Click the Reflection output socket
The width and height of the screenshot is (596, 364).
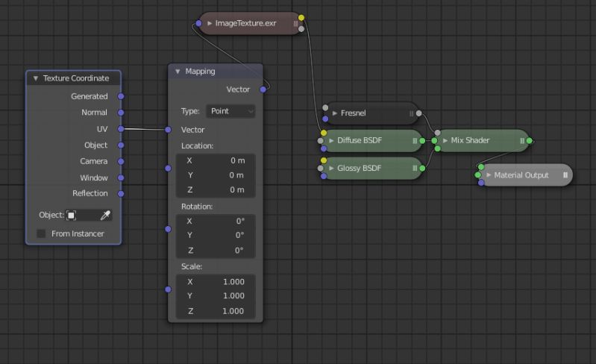point(121,193)
